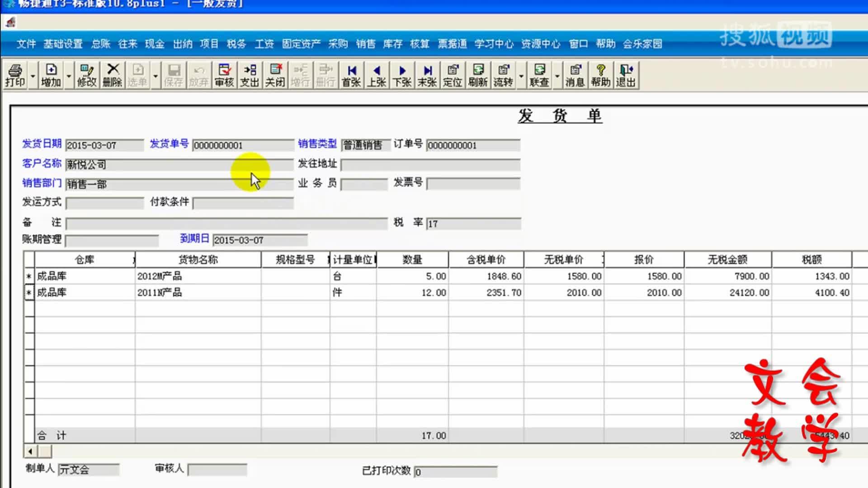Click the 支出 expense icon
Screen dimensions: 868x488
click(250, 75)
